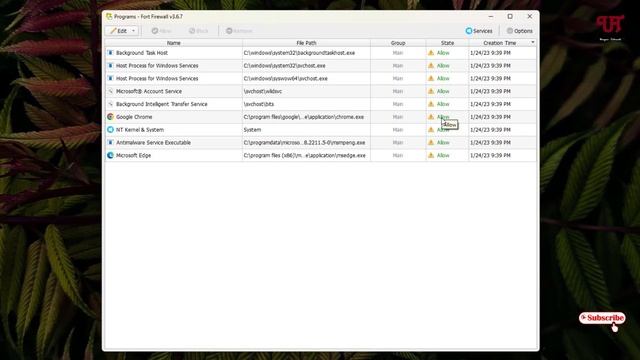Select the Background Task Host icon

[x=110, y=53]
